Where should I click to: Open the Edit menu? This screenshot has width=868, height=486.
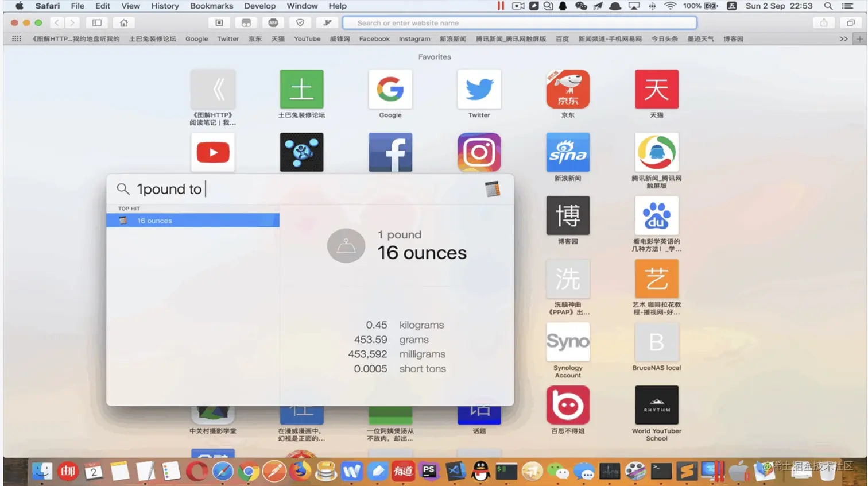[103, 6]
